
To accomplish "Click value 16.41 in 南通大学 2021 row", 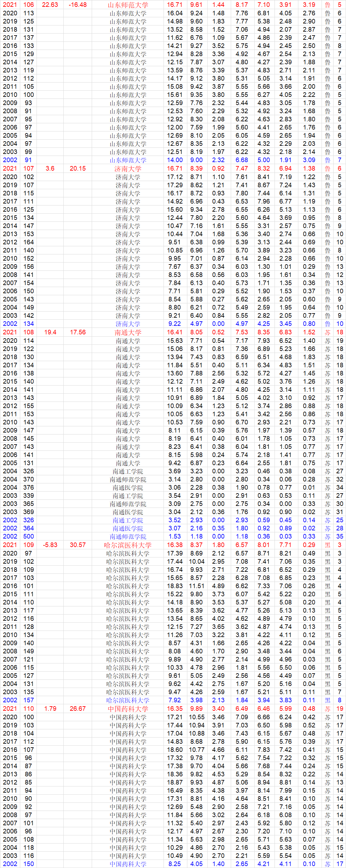I will 175,332.
